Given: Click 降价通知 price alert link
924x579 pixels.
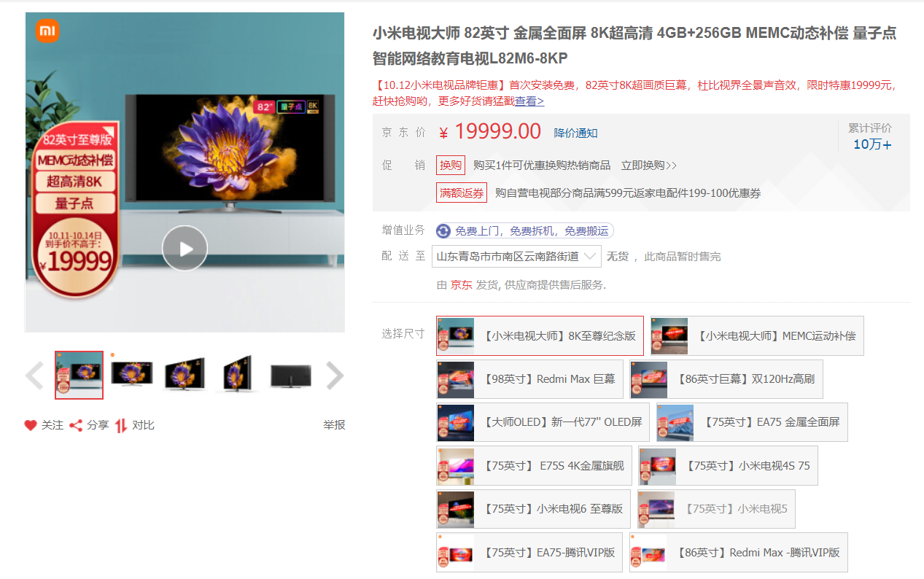Looking at the screenshot, I should click(575, 133).
